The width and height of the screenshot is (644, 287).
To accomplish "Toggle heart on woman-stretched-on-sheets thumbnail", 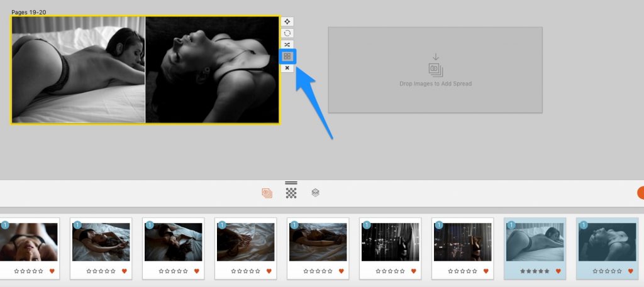I will (x=125, y=271).
